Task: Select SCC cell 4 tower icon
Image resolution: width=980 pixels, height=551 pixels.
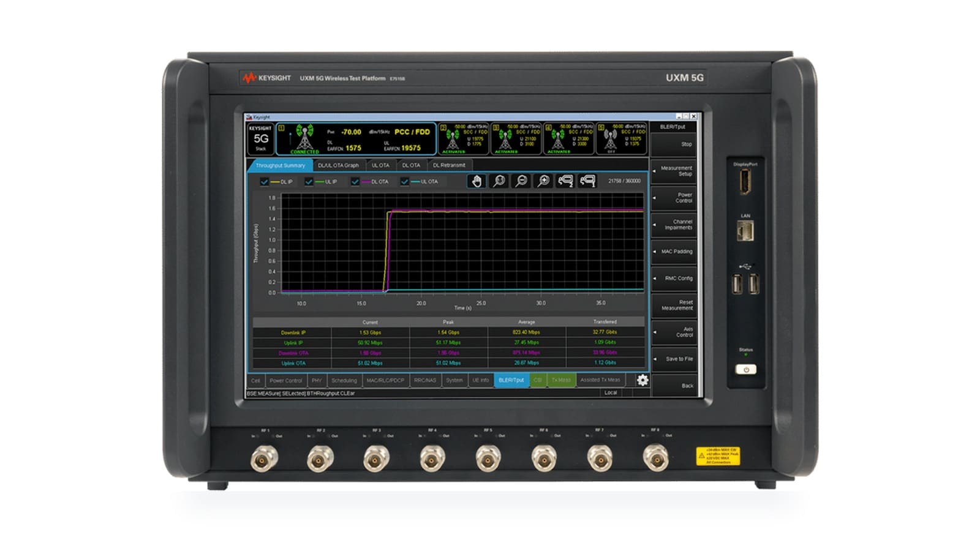Action: point(558,138)
